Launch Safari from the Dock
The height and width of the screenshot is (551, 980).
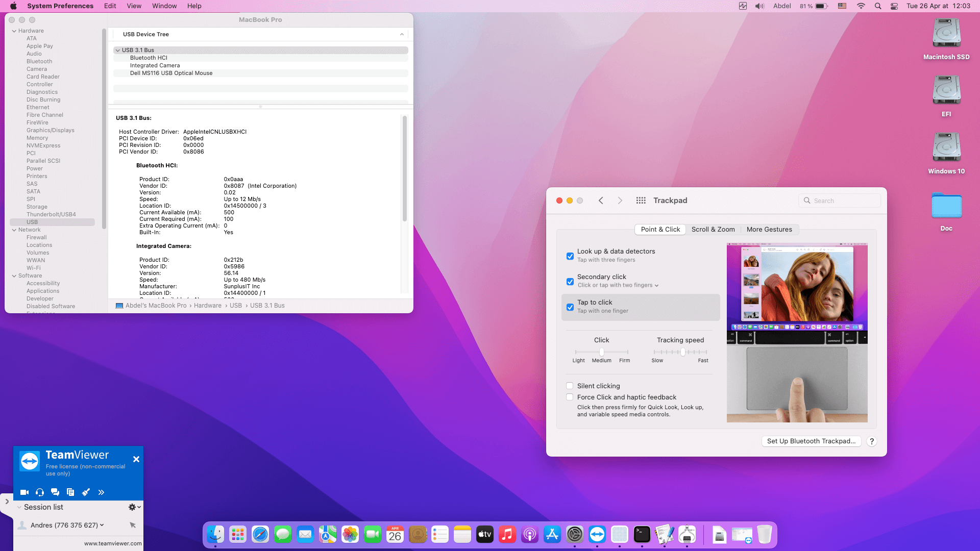(x=260, y=535)
